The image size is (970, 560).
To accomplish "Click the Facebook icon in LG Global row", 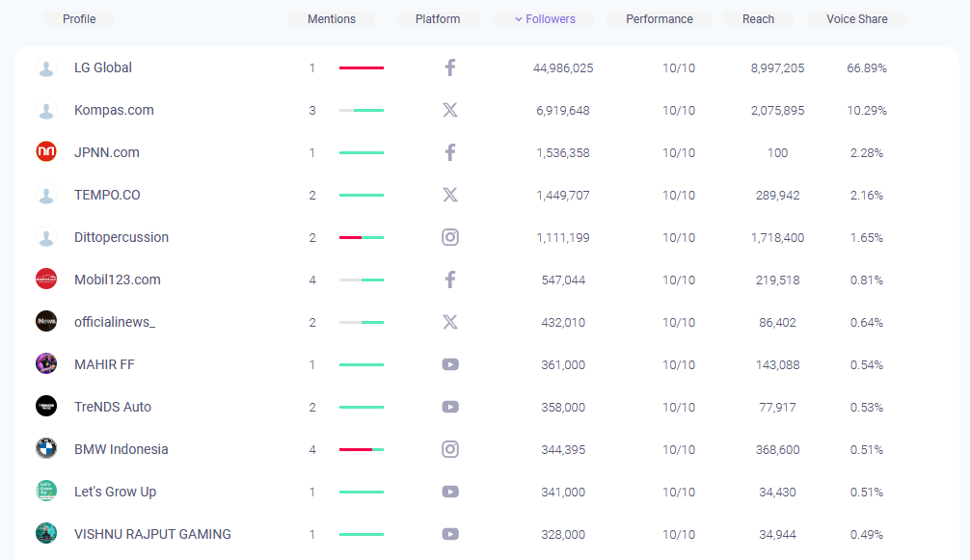I will [x=450, y=67].
